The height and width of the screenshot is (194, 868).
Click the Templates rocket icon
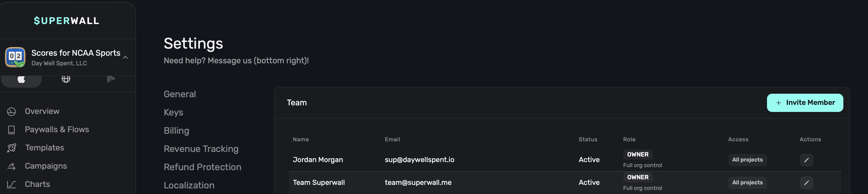coord(11,148)
